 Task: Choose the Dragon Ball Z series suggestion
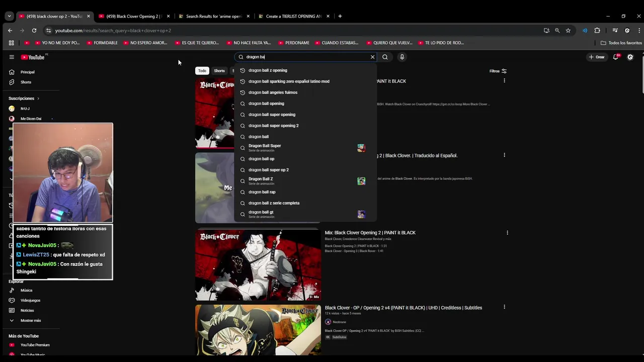tap(305, 181)
